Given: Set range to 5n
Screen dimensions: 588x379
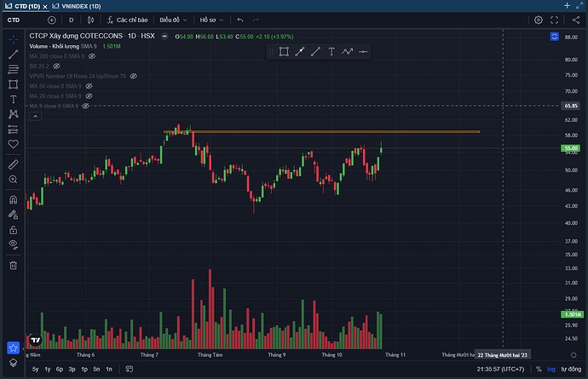Looking at the screenshot, I should [x=96, y=370].
